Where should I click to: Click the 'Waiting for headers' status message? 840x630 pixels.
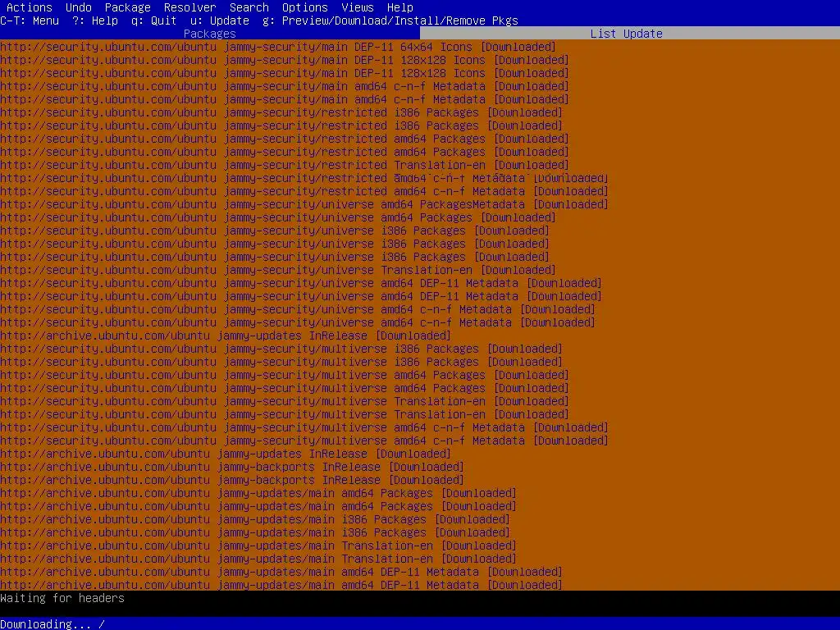pos(62,598)
